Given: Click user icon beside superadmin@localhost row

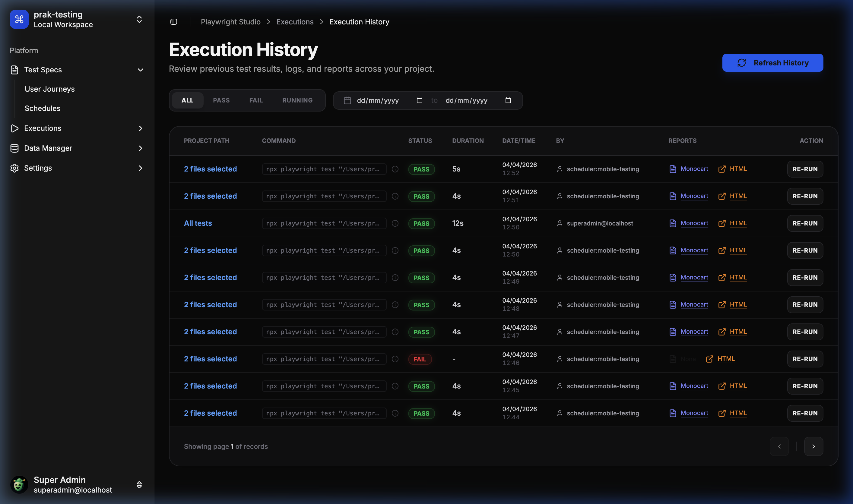Looking at the screenshot, I should click(x=560, y=223).
